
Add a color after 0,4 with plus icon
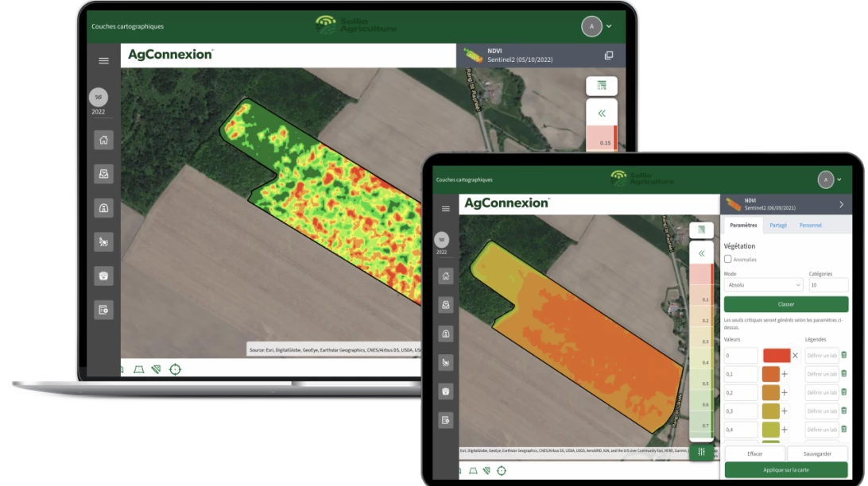point(785,430)
